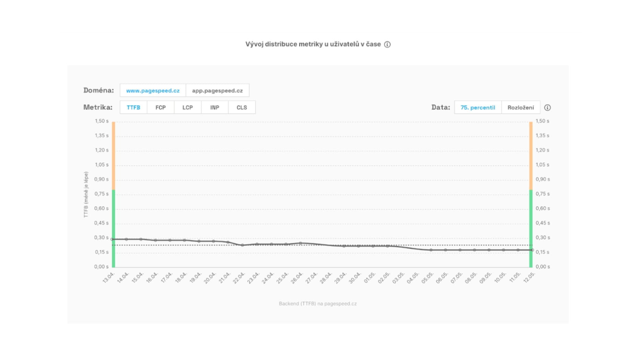
Task: Select the LCP metric
Action: (x=187, y=107)
